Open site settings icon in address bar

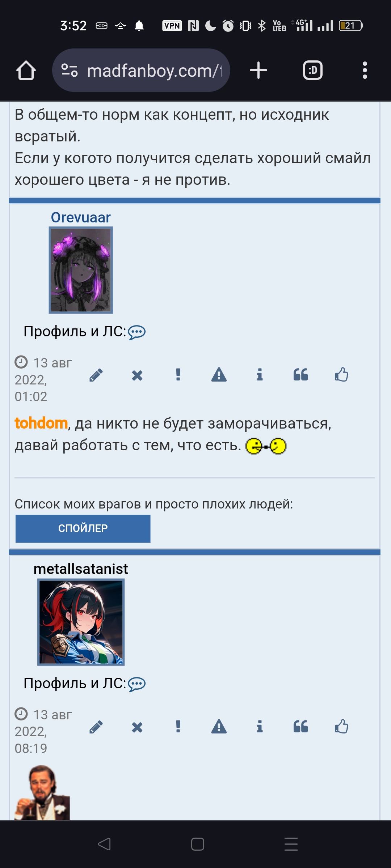point(69,70)
